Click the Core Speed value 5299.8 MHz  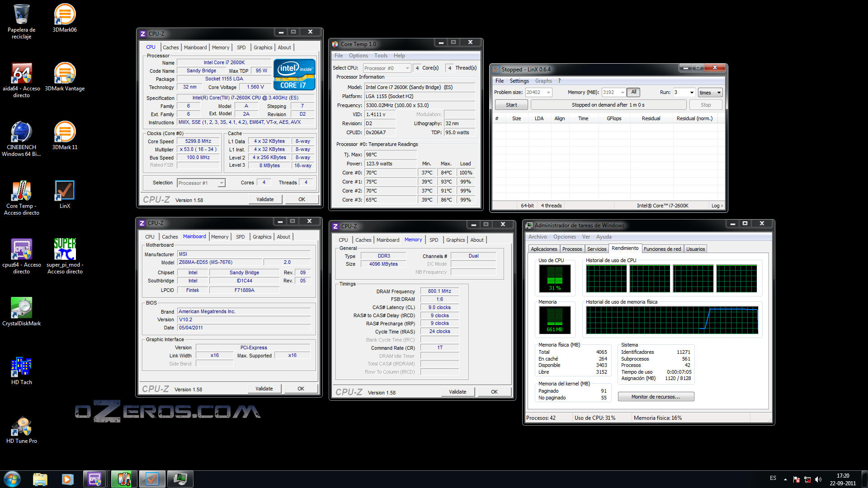198,141
